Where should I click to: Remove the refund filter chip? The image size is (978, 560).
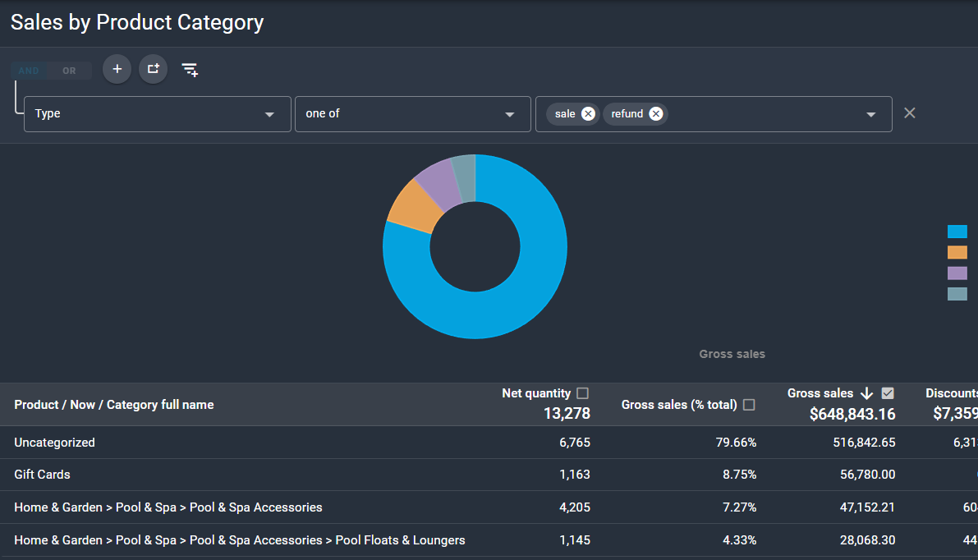pyautogui.click(x=655, y=113)
